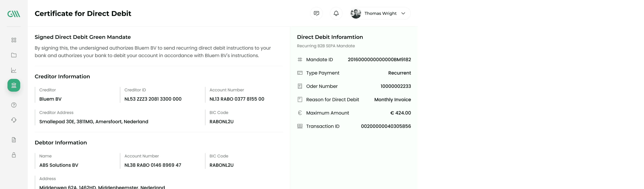Click the Maximum Amount value € 424.00

pos(400,113)
